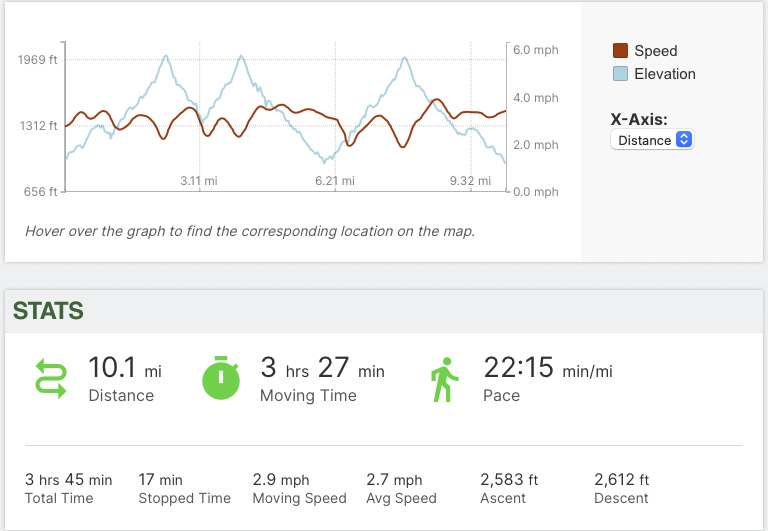This screenshot has height=531, width=768.
Task: Click the light blue Elevation legend swatch
Action: [x=620, y=74]
